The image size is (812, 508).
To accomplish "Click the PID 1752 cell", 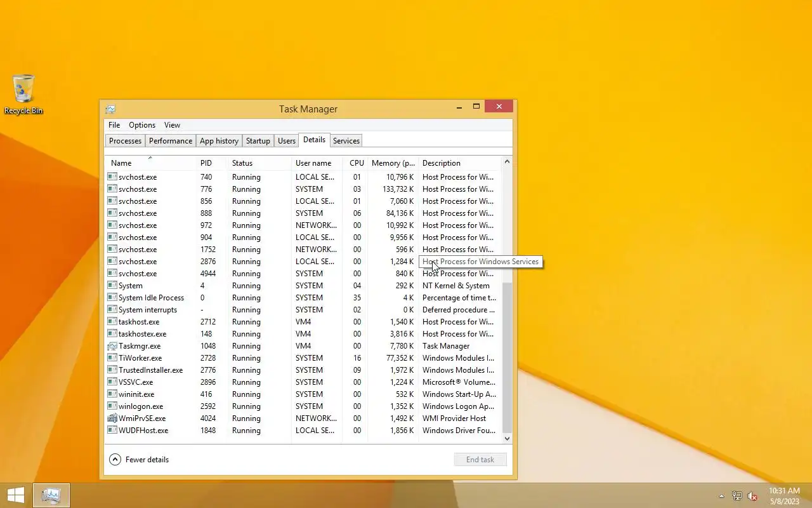I will pos(208,250).
